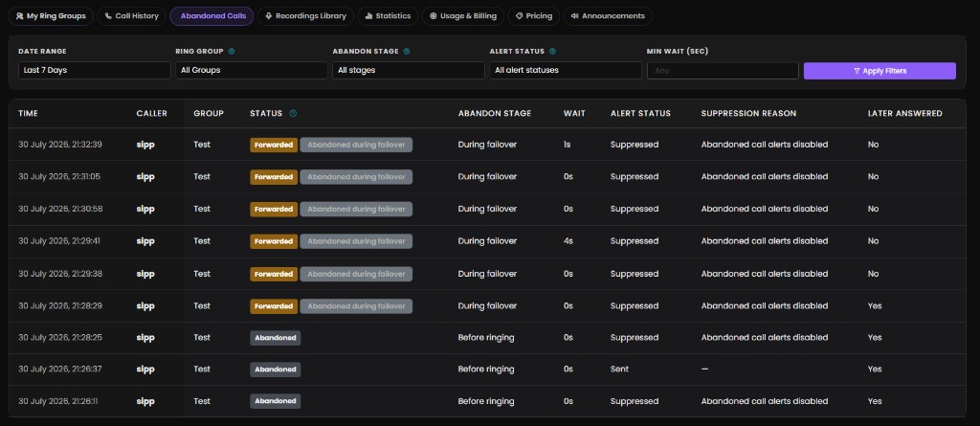Click Abandoned during failover badge in 21:31:05 row
The width and height of the screenshot is (980, 426).
356,177
